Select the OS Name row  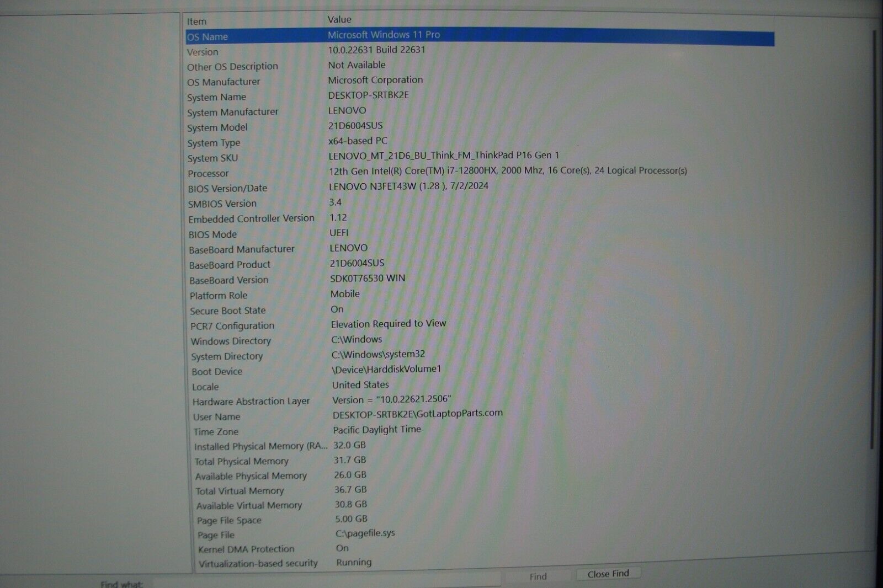coord(480,37)
